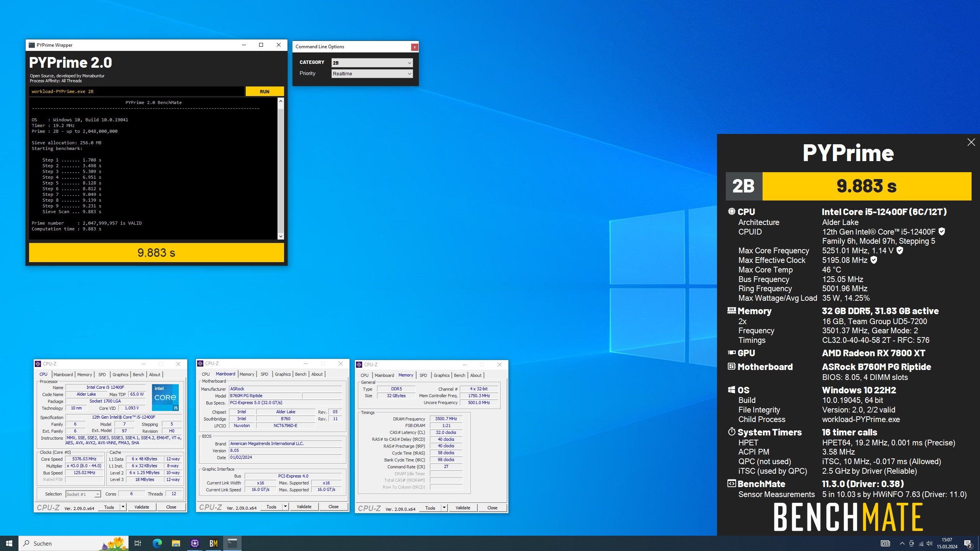Maximize the PYPrime Wrapper window
This screenshot has height=551, width=980.
[x=261, y=45]
